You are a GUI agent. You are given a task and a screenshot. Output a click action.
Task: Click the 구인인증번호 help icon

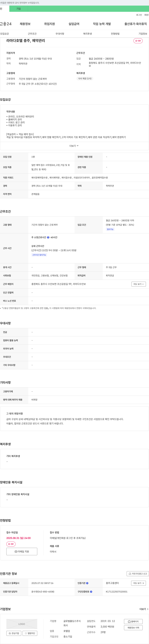tap(91, 592)
